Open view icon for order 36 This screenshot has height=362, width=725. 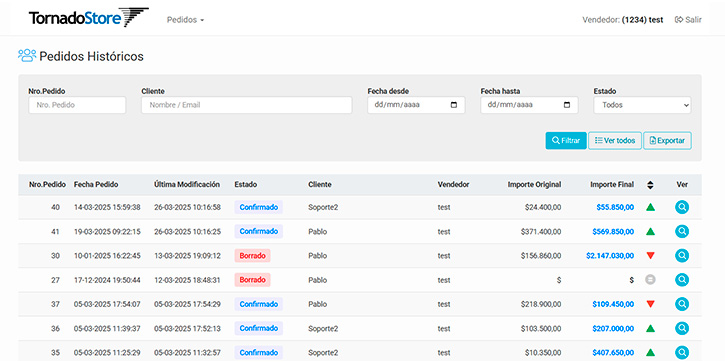[x=682, y=328]
